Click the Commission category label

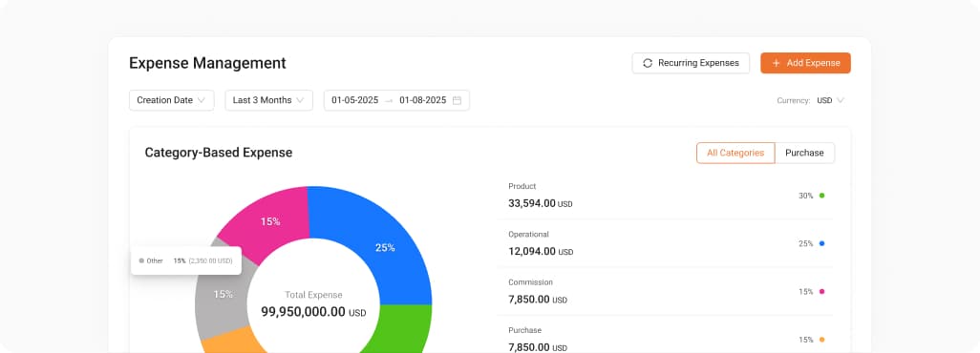click(531, 282)
